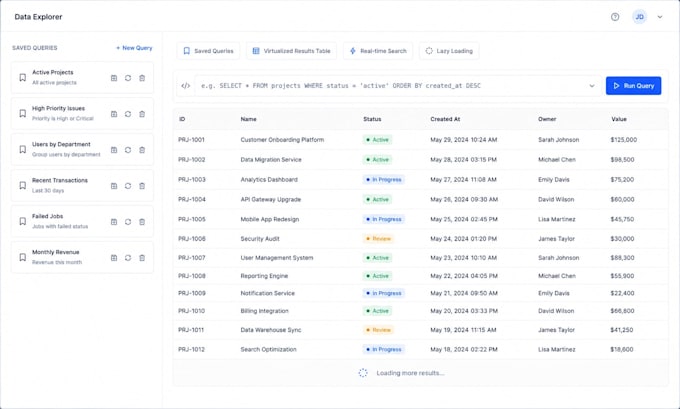Click the JD user avatar
The width and height of the screenshot is (680, 409).
tap(639, 17)
